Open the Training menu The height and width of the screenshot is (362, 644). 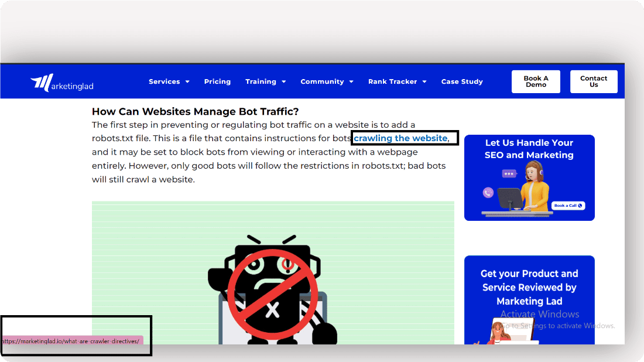(x=261, y=81)
